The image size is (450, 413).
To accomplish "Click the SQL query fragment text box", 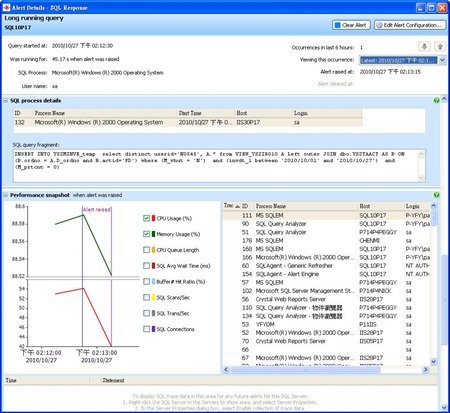I will [x=216, y=166].
